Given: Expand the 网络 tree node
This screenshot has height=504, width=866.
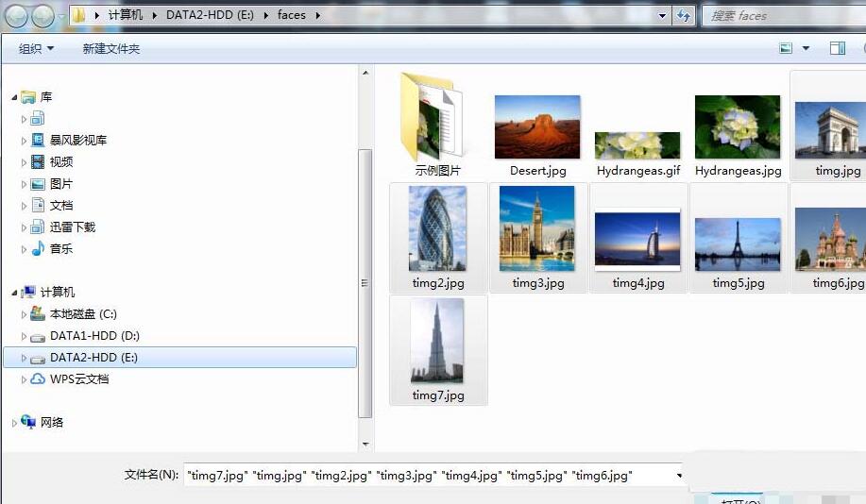Looking at the screenshot, I should 14,423.
